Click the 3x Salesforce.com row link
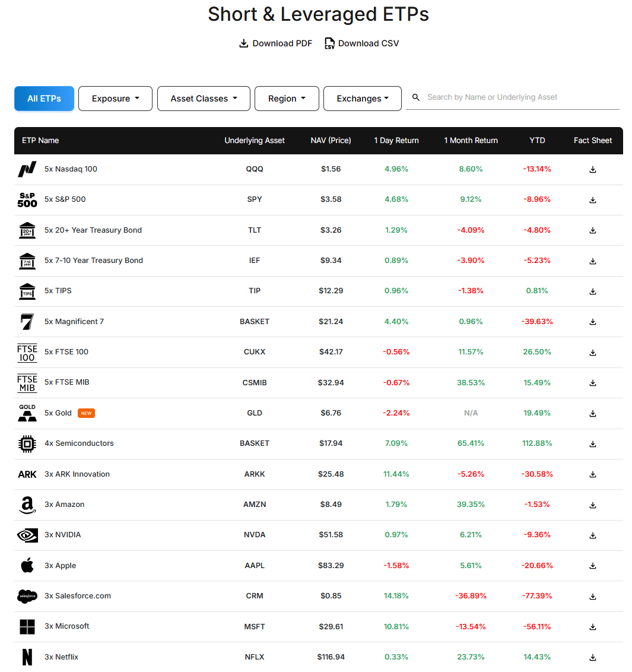Screen dimensions: 632x672 [77, 595]
